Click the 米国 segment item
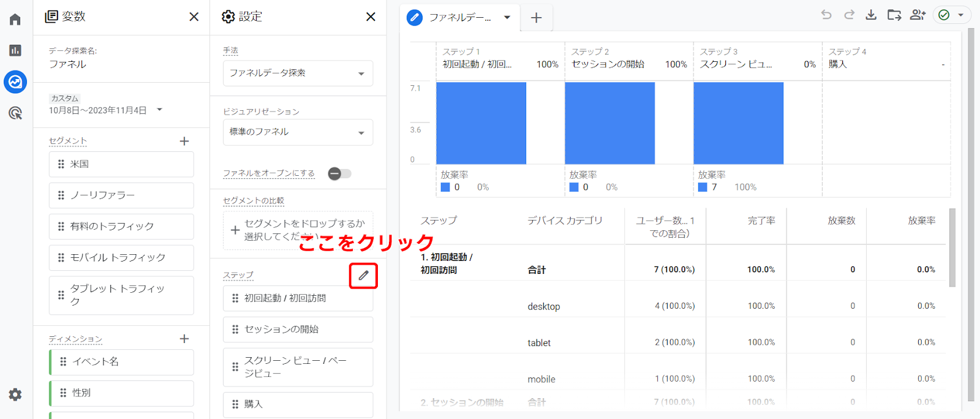This screenshot has width=980, height=419. point(121,164)
